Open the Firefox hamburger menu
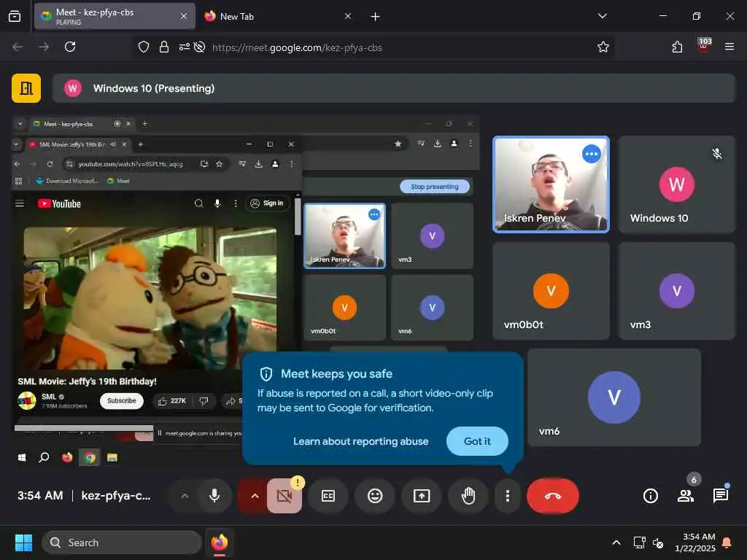 729,47
